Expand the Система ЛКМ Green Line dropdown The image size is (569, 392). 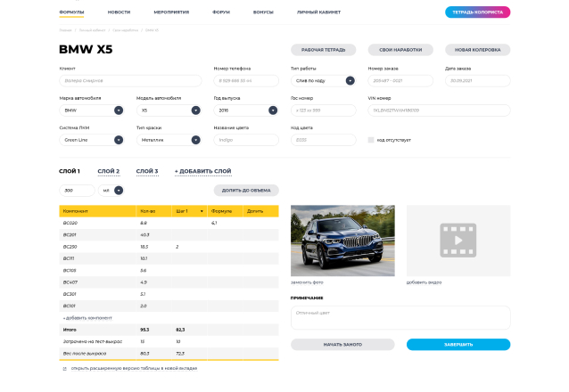click(119, 140)
